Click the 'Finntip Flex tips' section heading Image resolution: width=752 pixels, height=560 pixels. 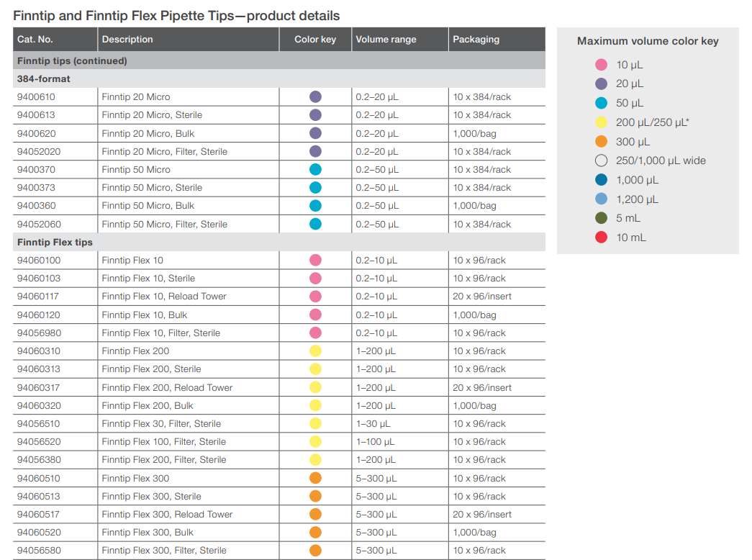point(55,243)
